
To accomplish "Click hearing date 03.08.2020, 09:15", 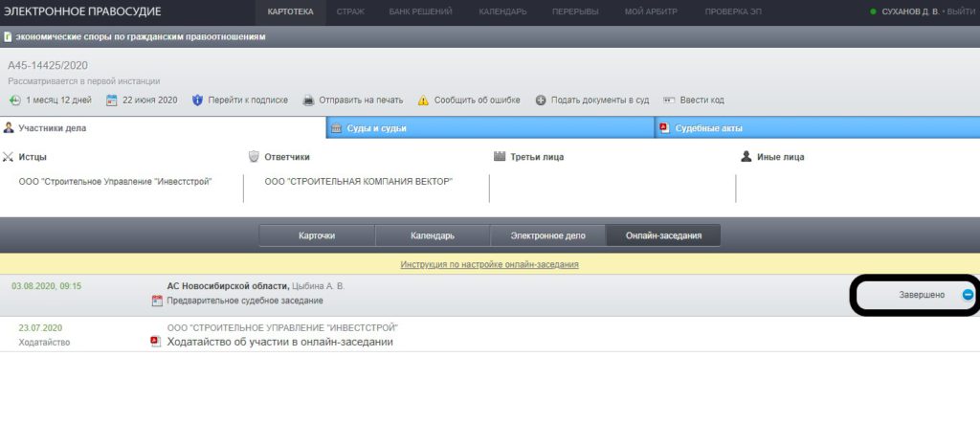I will point(46,286).
